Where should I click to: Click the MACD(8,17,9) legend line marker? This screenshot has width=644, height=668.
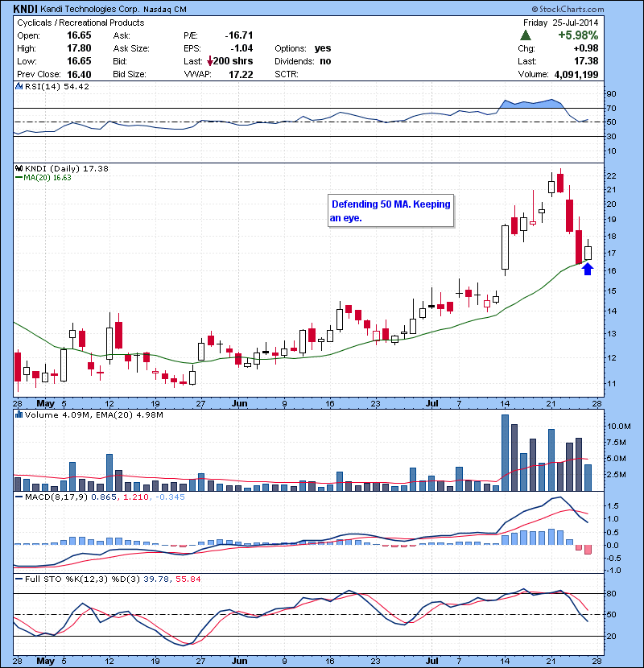(19, 497)
